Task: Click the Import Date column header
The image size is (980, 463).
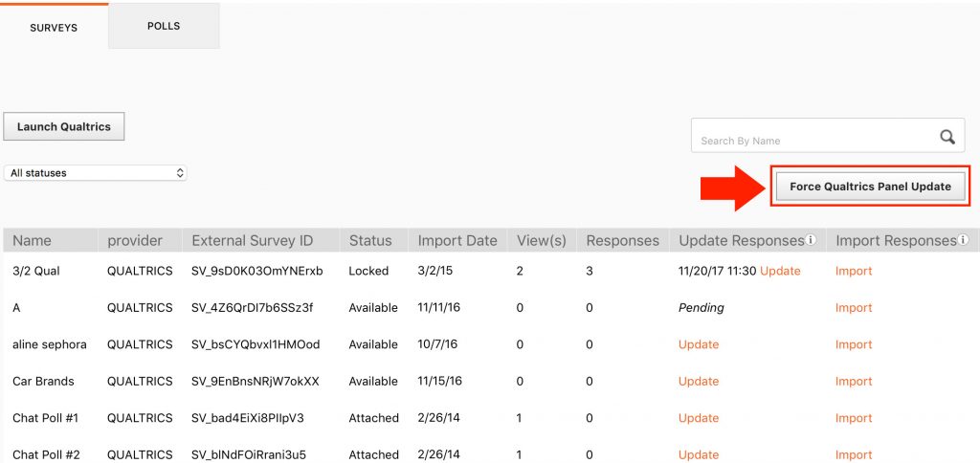Action: point(457,240)
